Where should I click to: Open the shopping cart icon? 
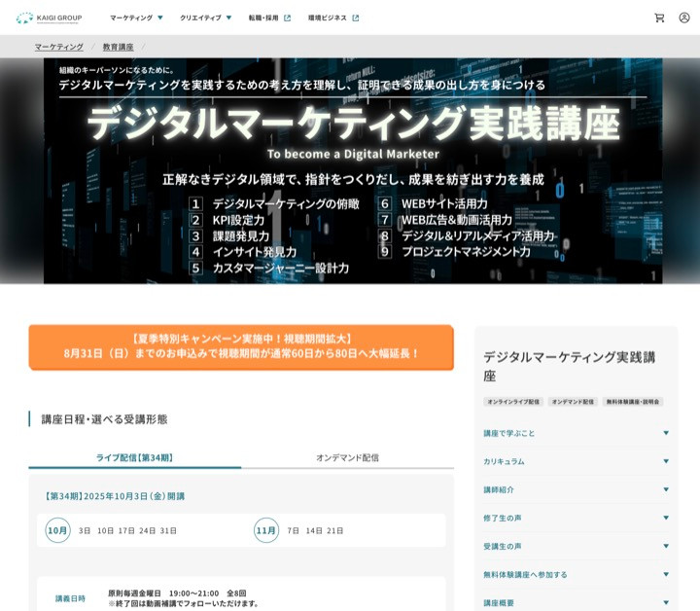[659, 18]
